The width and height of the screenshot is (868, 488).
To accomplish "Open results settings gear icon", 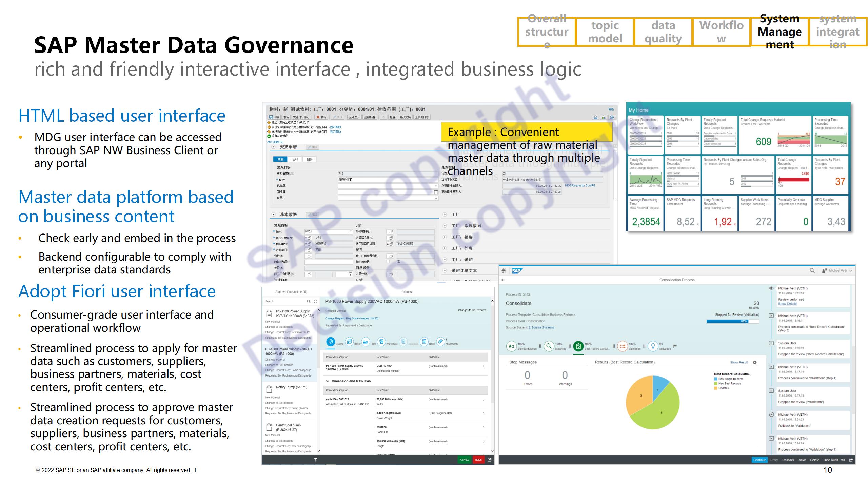I will point(755,362).
